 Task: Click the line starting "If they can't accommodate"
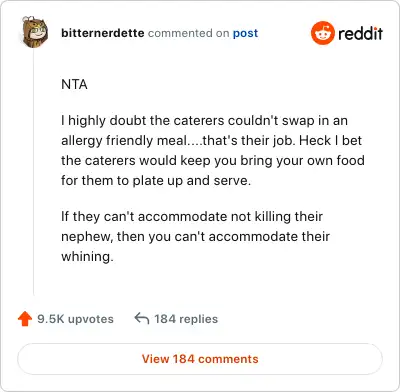(x=192, y=217)
